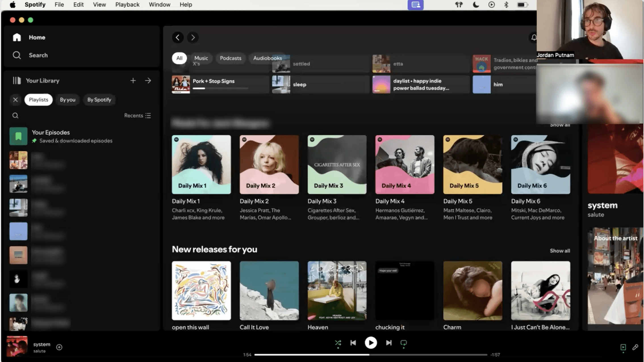Viewport: 644px width, 362px height.
Task: Toggle shuffle playback
Action: (x=338, y=343)
